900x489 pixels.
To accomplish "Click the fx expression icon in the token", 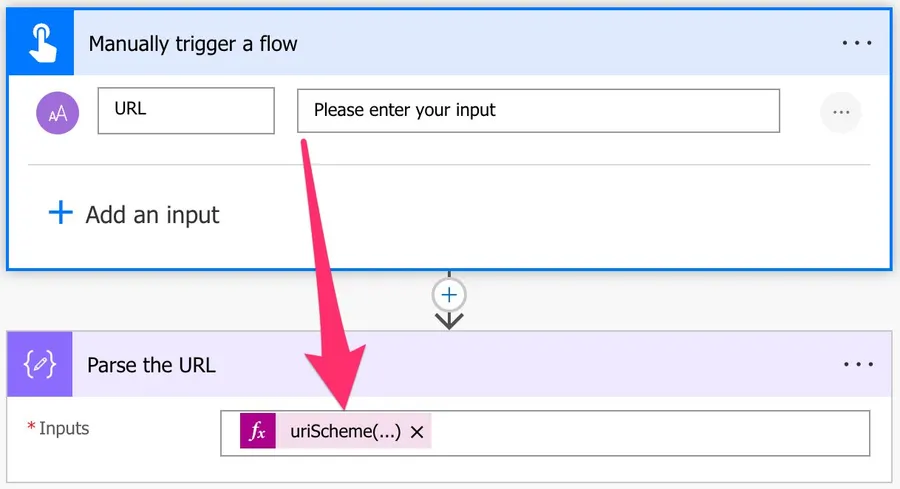I will click(x=257, y=431).
